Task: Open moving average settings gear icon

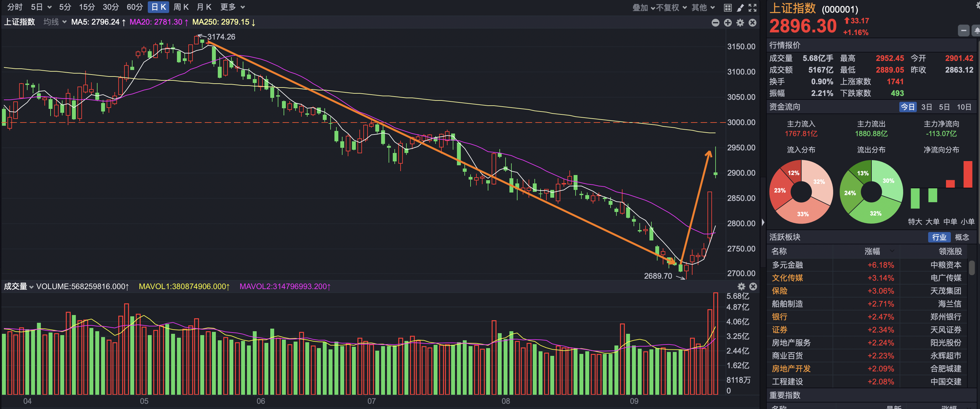Action: [740, 23]
